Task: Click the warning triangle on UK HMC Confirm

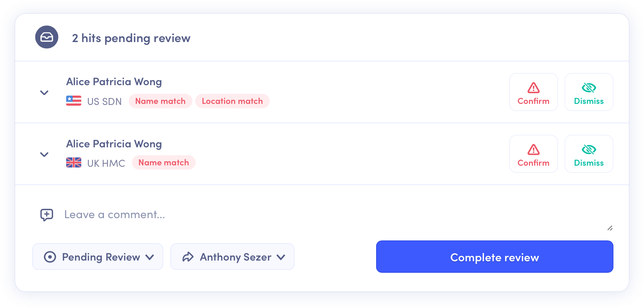Action: pyautogui.click(x=534, y=150)
